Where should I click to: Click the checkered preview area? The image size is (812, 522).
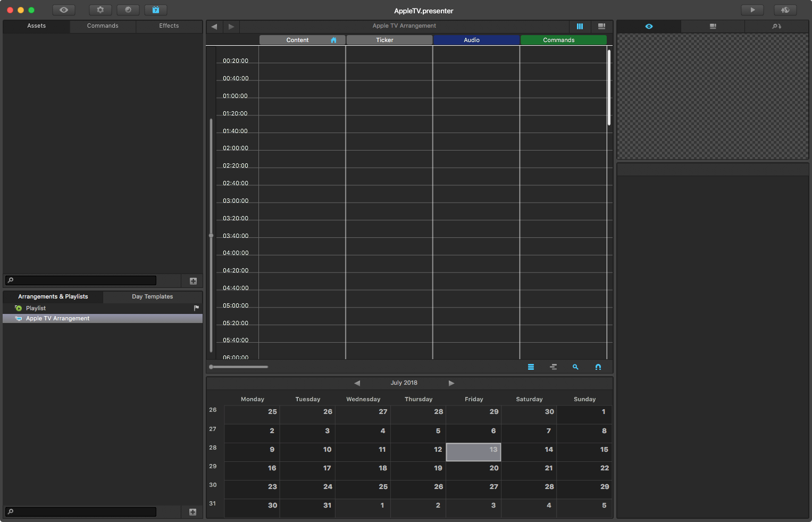click(x=713, y=96)
